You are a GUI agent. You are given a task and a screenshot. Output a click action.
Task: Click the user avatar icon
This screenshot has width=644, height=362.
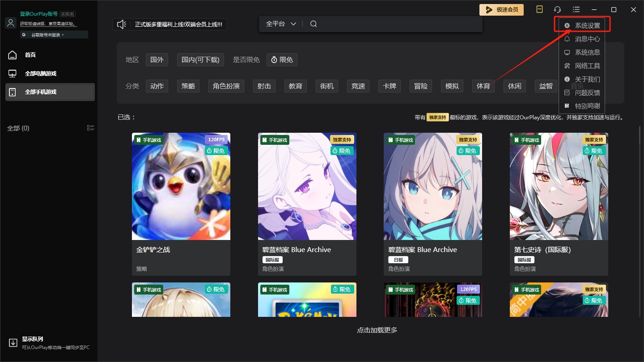pos(11,23)
